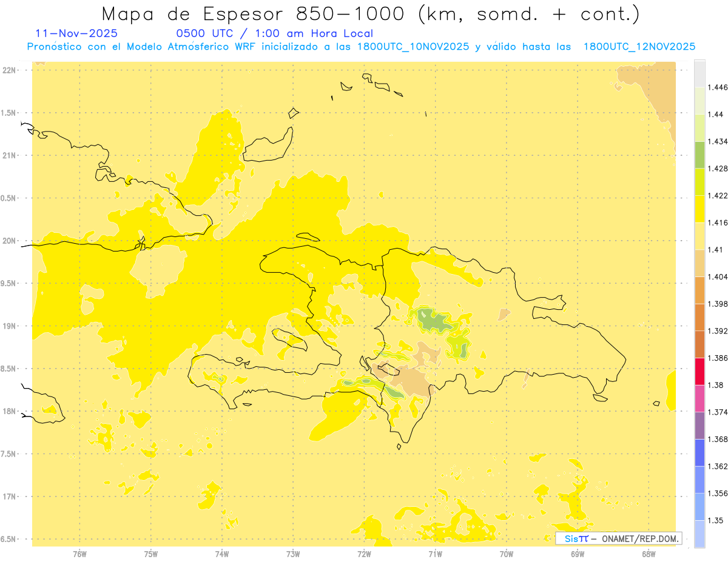The width and height of the screenshot is (728, 562).
Task: Click the longitude label '75W'
Action: coord(151,554)
